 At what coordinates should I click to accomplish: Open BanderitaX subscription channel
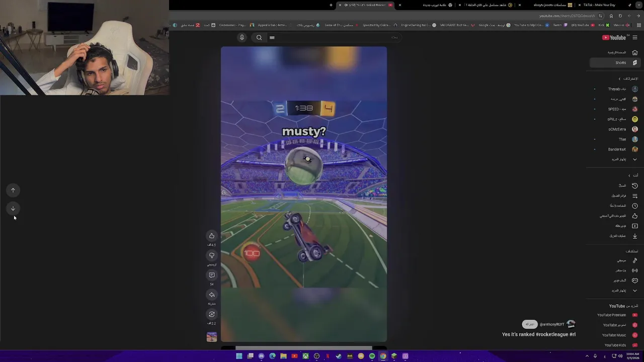[615, 149]
